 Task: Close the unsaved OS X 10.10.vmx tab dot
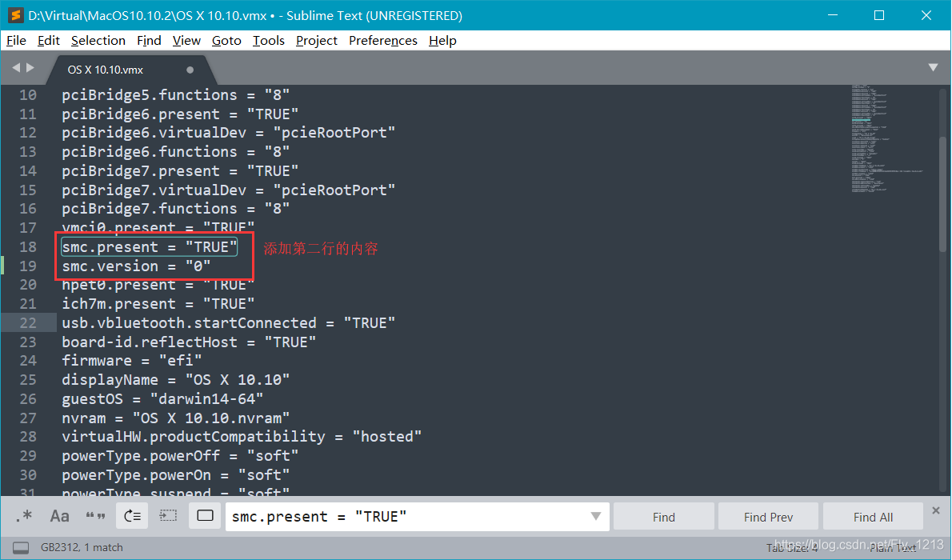pyautogui.click(x=190, y=70)
